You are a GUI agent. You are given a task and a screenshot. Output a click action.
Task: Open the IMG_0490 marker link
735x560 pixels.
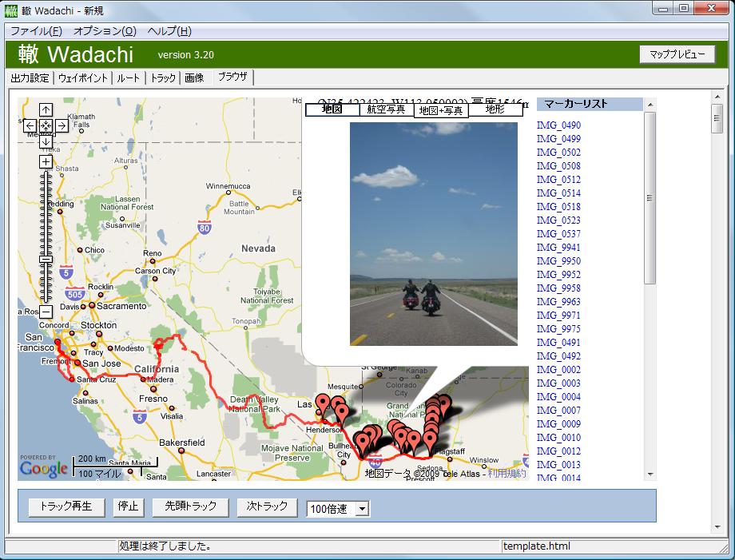point(558,125)
